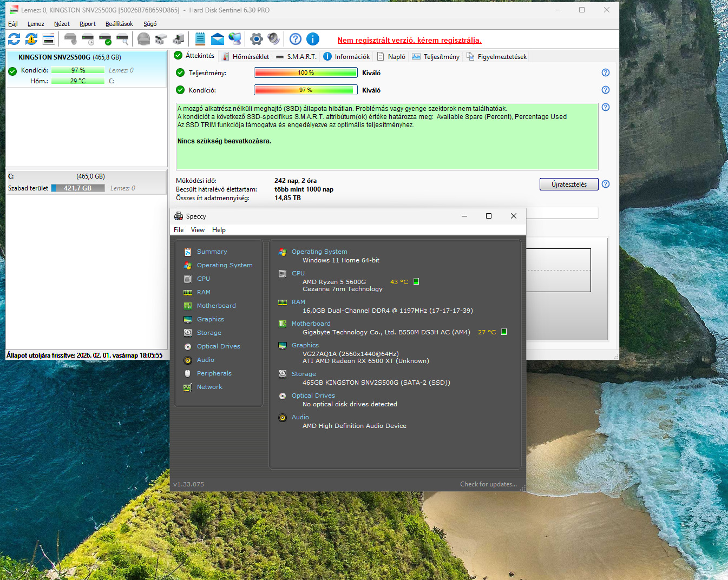
Task: Click Check for updates in Speccy
Action: (x=488, y=484)
